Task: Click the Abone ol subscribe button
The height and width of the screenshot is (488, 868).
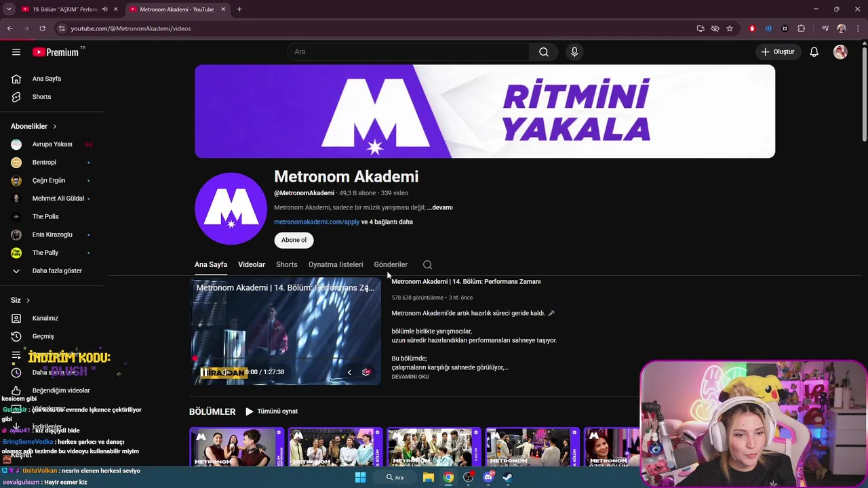Action: (x=294, y=240)
